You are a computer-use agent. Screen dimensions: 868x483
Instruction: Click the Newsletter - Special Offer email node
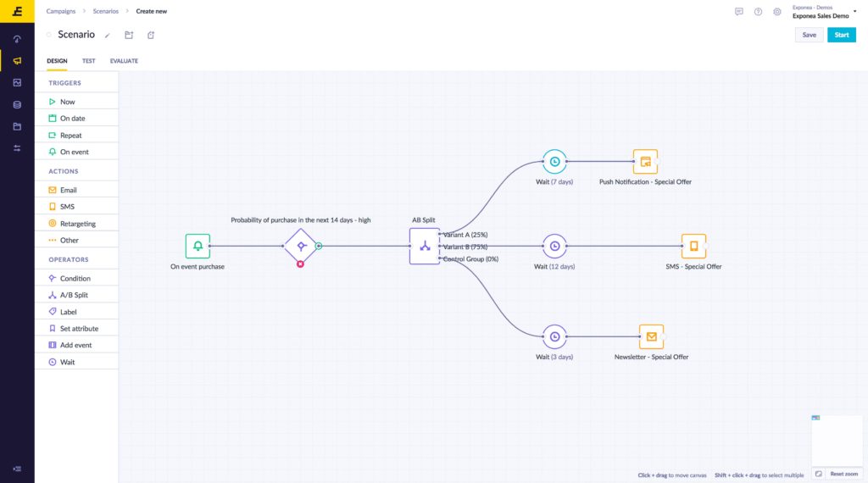tap(651, 336)
